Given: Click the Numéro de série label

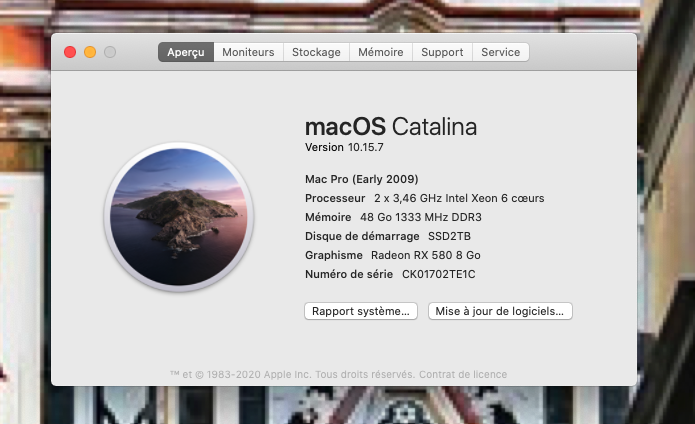Looking at the screenshot, I should pos(349,274).
